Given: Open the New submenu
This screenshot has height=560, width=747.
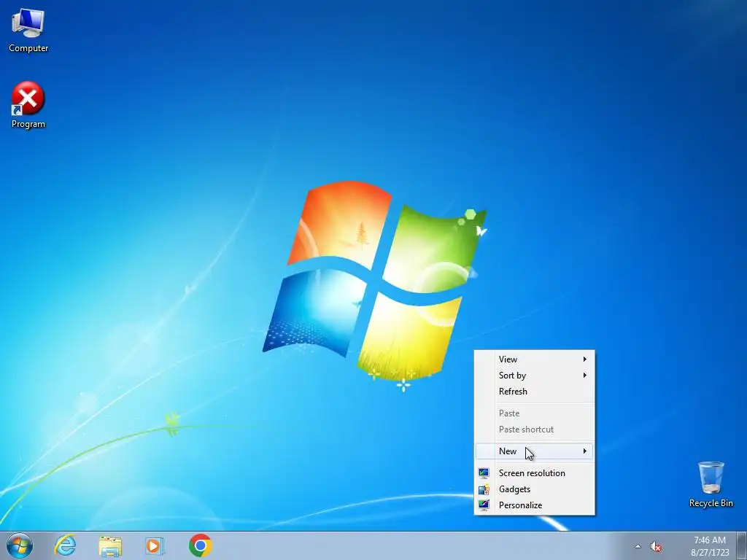Looking at the screenshot, I should click(535, 451).
